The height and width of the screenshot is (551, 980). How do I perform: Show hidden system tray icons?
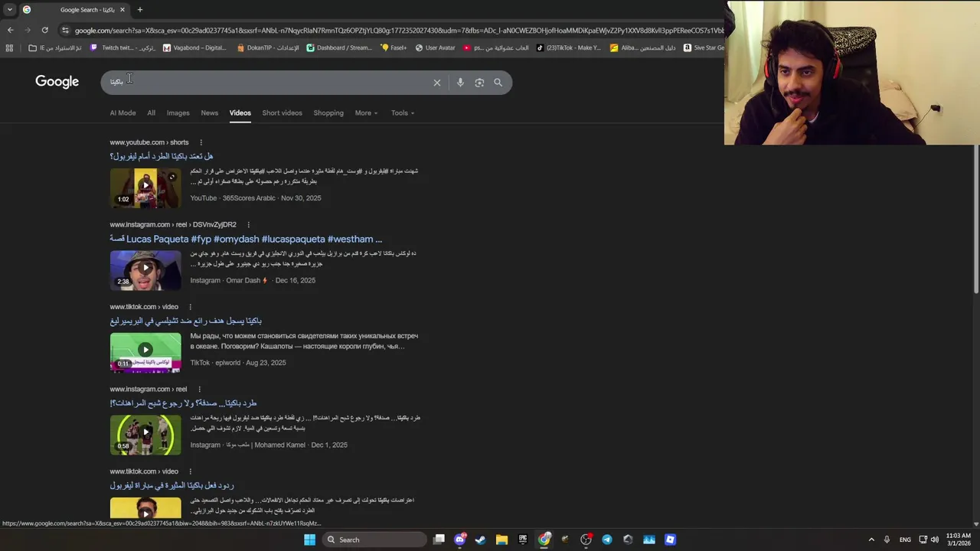871,540
